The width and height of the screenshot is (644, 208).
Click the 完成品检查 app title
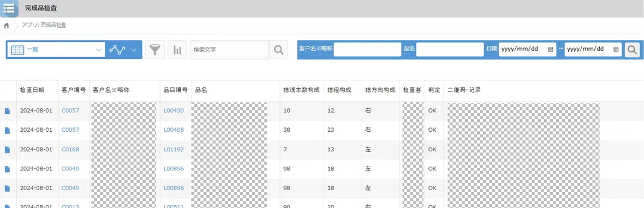(x=40, y=8)
